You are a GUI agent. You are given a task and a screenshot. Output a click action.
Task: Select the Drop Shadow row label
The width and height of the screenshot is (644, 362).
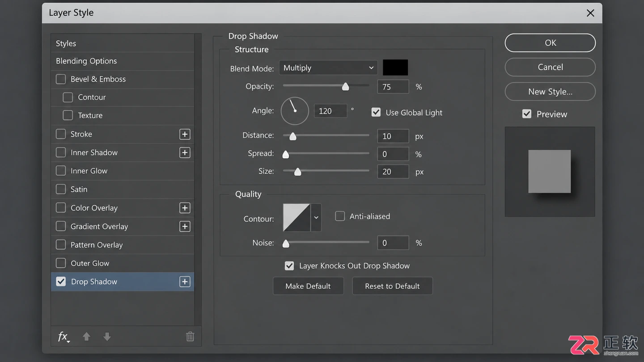pos(94,282)
